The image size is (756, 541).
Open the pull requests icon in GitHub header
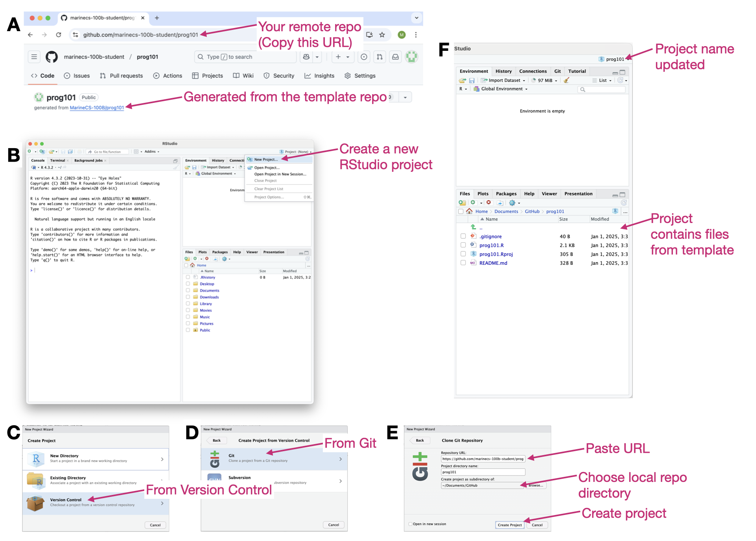(380, 57)
